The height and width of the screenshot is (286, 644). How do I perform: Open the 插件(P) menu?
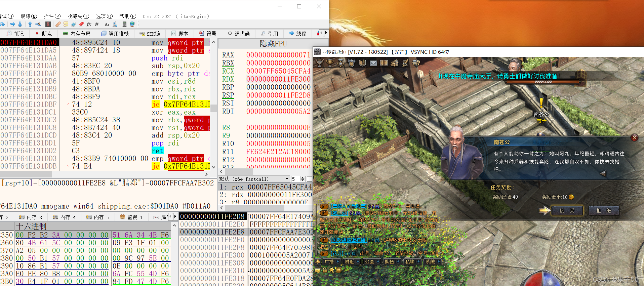52,16
